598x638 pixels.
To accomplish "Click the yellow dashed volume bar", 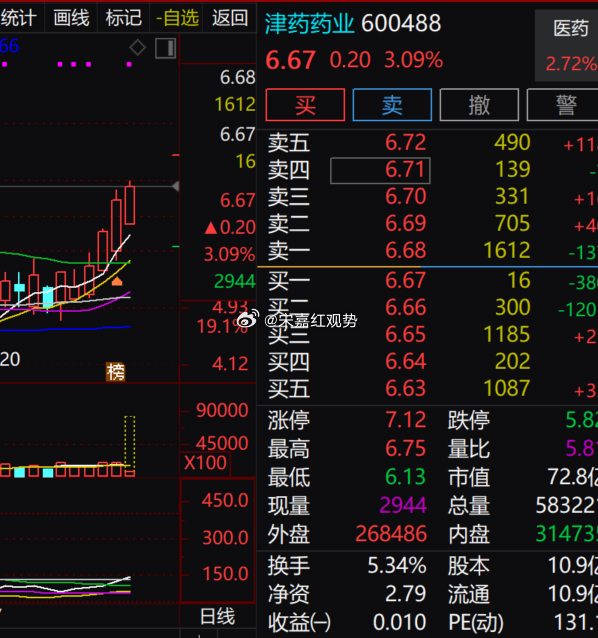I will [130, 445].
